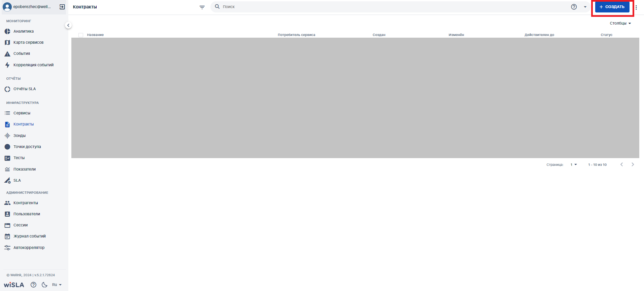Expand the dropdown arrow next to help
The image size is (644, 291).
point(585,7)
